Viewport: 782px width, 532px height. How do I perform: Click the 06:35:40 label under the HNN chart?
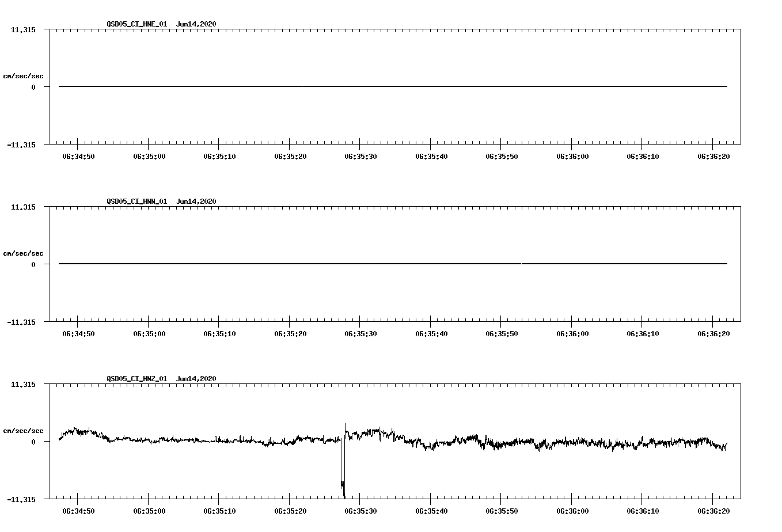point(431,334)
